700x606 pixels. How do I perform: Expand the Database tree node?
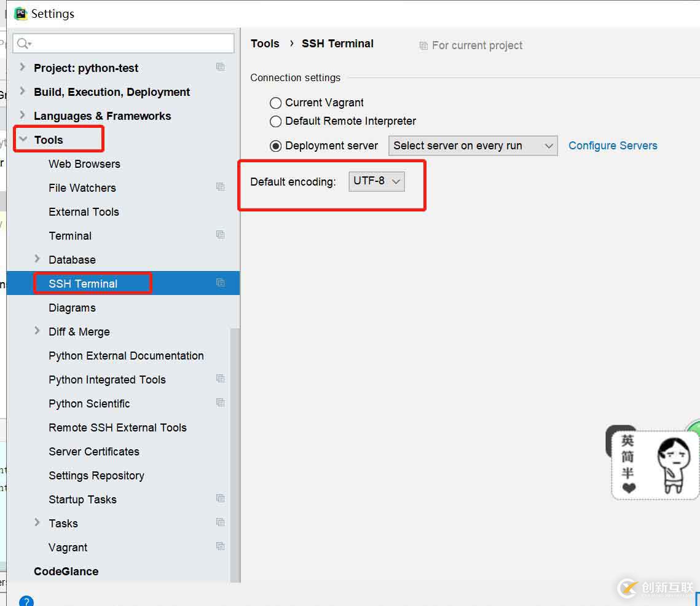coord(37,259)
